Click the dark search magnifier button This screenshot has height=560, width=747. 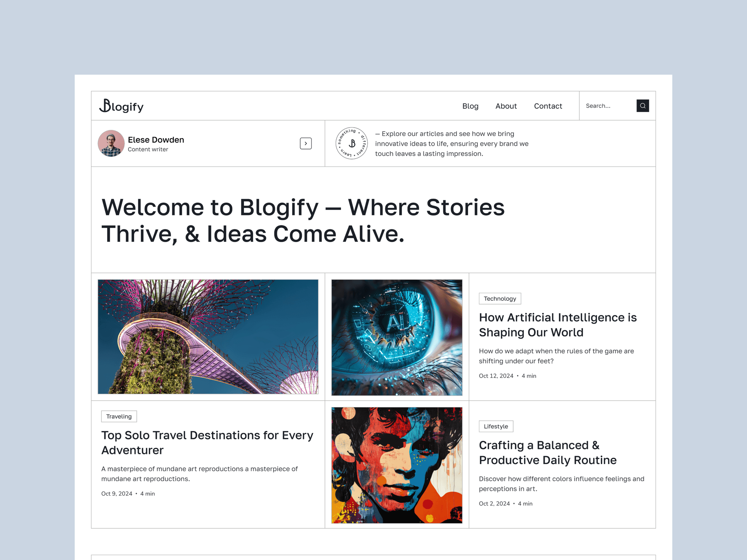pos(642,106)
